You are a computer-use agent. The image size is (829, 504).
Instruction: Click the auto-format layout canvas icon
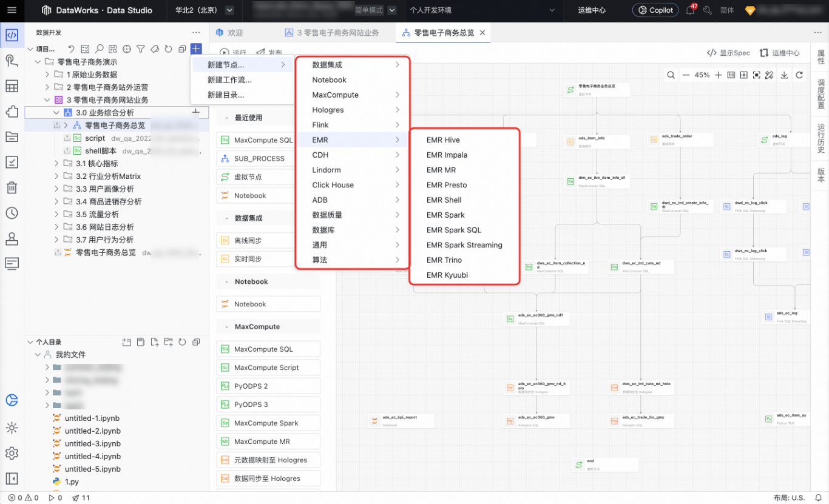[769, 75]
